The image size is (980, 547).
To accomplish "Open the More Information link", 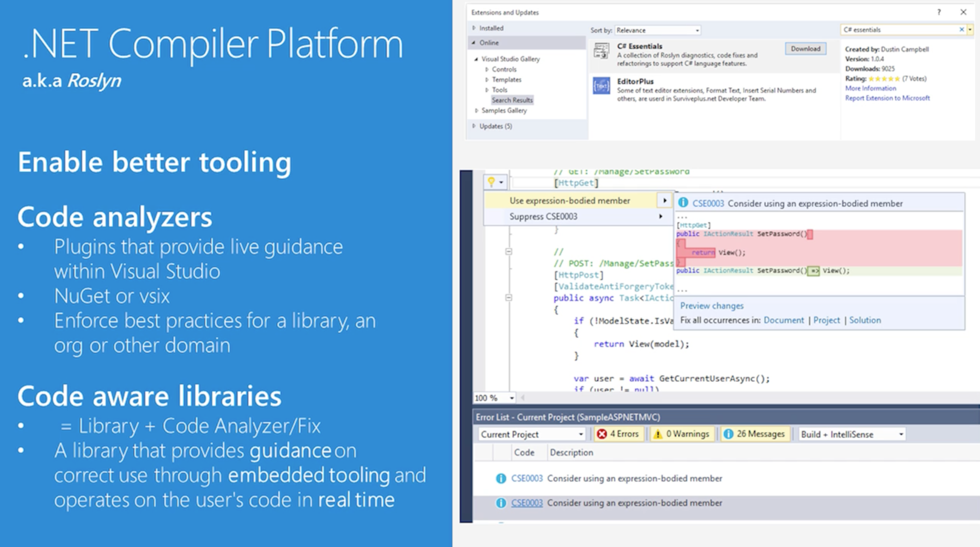I will tap(870, 88).
